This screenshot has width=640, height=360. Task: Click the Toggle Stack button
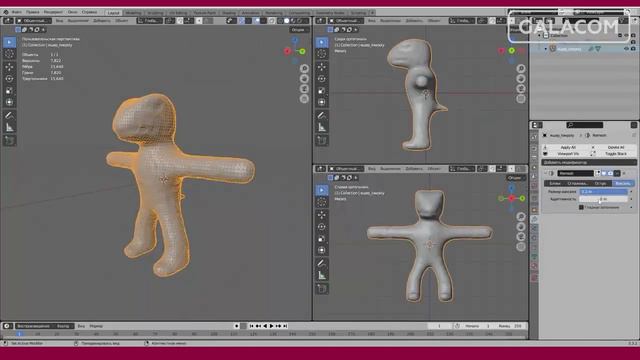[613, 154]
